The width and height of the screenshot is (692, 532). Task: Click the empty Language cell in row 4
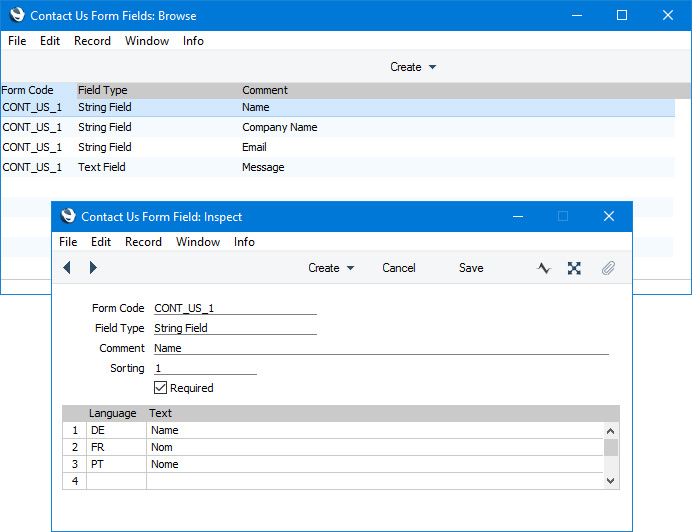pos(117,481)
